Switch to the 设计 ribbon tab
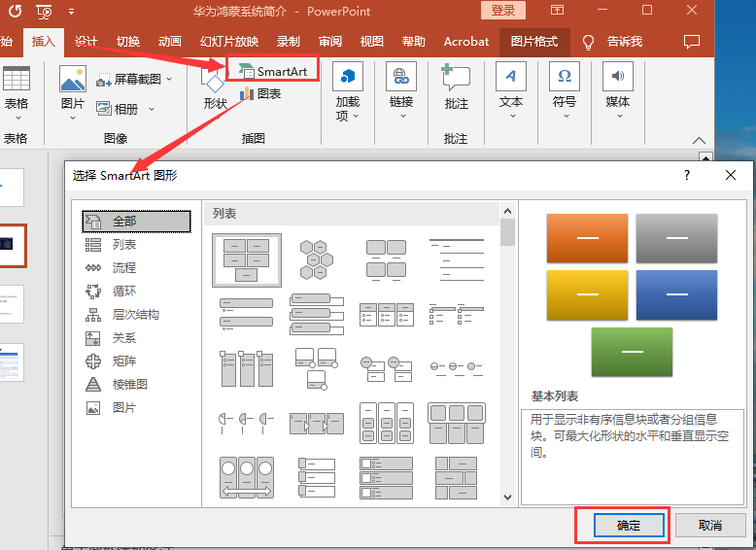 click(x=86, y=42)
